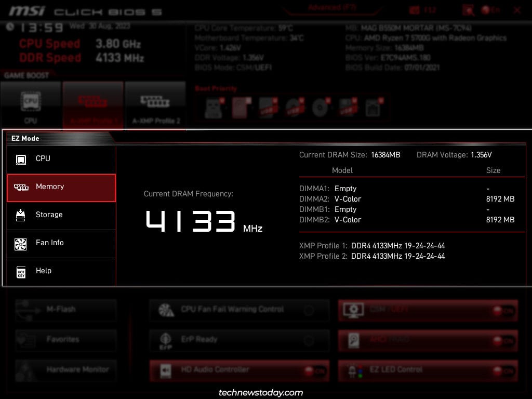Click the Hot Key icon beside Help

point(21,272)
